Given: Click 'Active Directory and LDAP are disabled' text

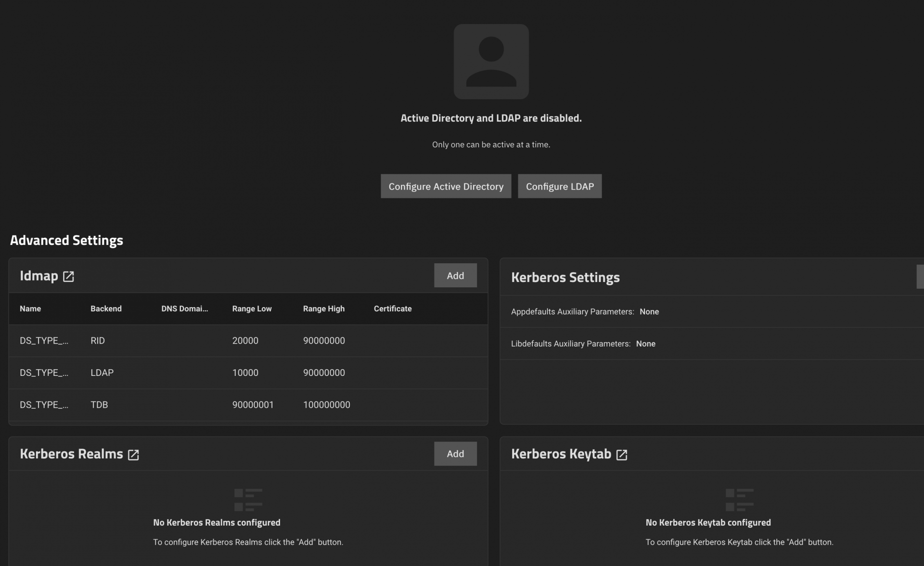Looking at the screenshot, I should click(x=491, y=118).
